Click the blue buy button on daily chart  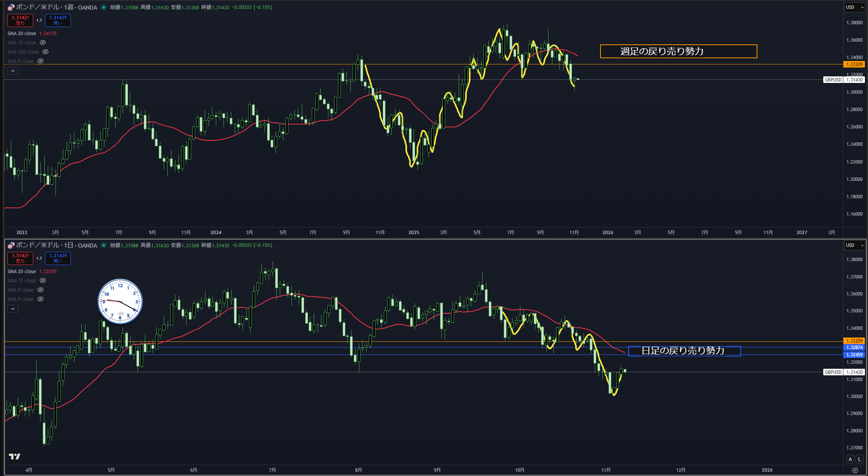58,258
